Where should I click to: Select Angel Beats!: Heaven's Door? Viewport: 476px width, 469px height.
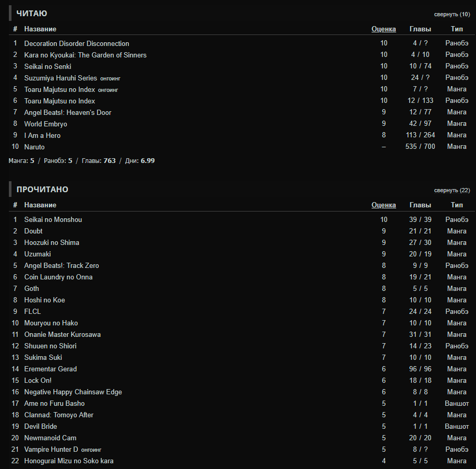pyautogui.click(x=67, y=113)
